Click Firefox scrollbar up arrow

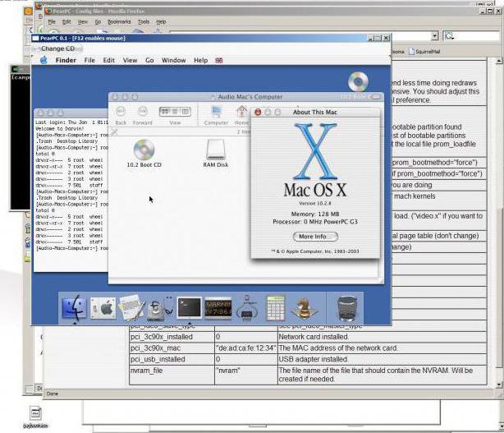[x=498, y=61]
